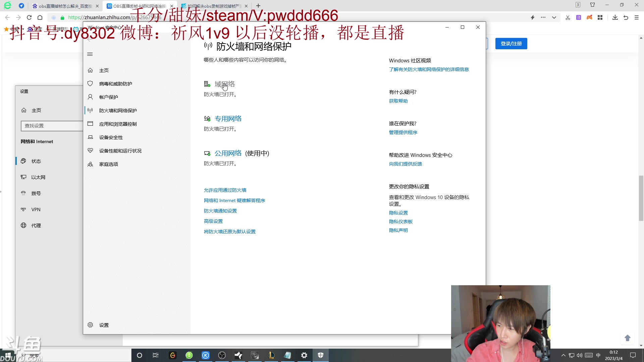Open OBS Studio from the taskbar
This screenshot has width=644, height=362.
222,355
